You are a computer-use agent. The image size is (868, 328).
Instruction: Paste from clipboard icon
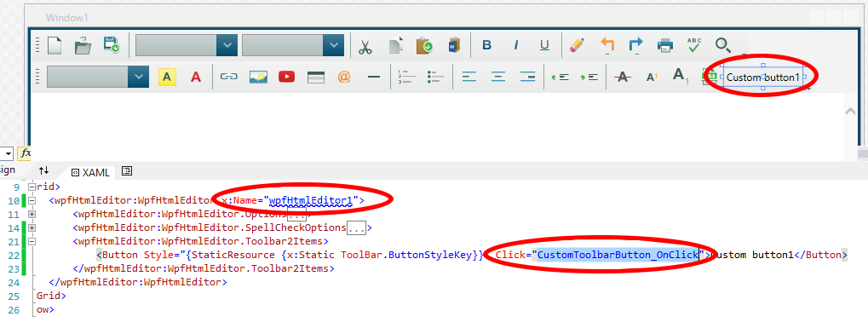(x=424, y=45)
